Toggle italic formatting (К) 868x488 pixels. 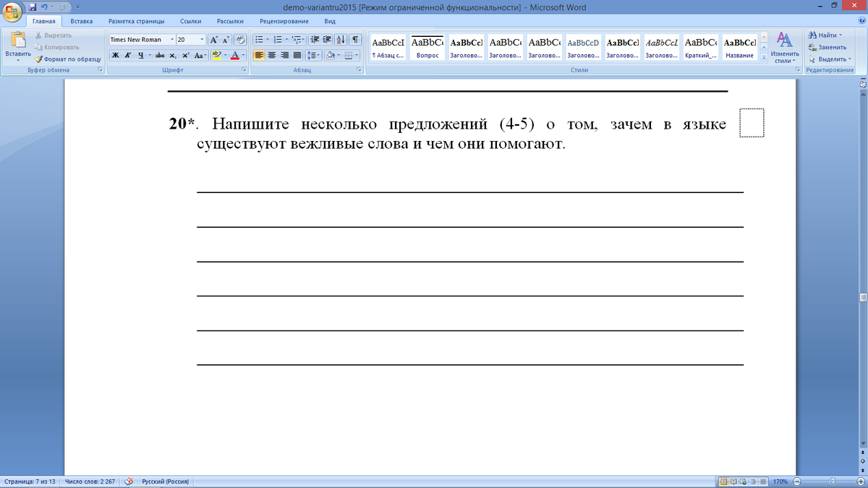[x=127, y=56]
